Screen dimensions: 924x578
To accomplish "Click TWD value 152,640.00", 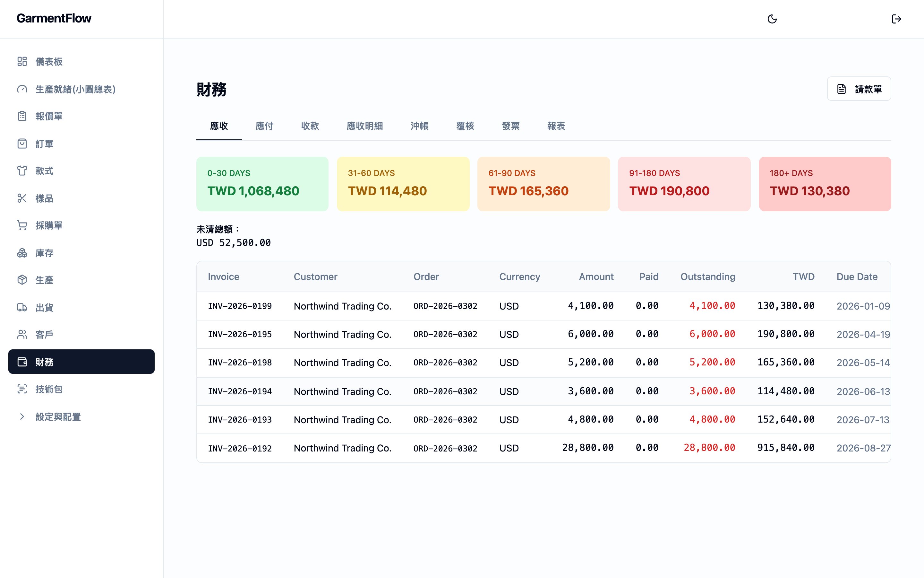I will click(786, 420).
